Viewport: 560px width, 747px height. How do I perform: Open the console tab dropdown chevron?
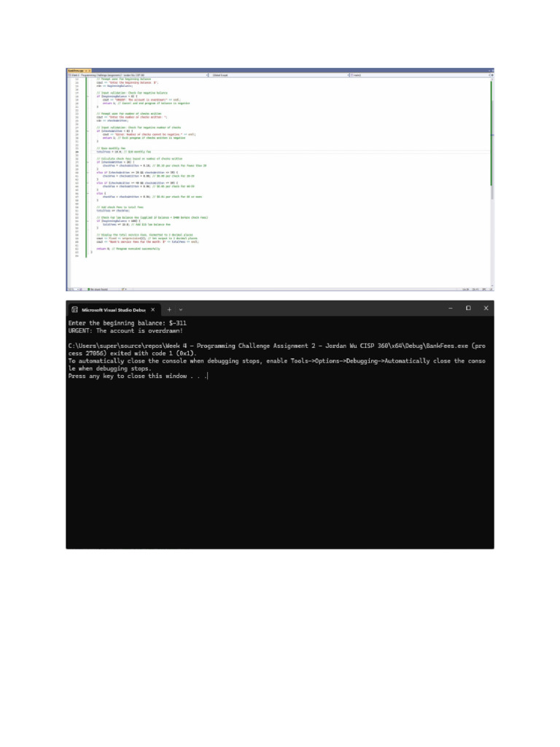[181, 309]
